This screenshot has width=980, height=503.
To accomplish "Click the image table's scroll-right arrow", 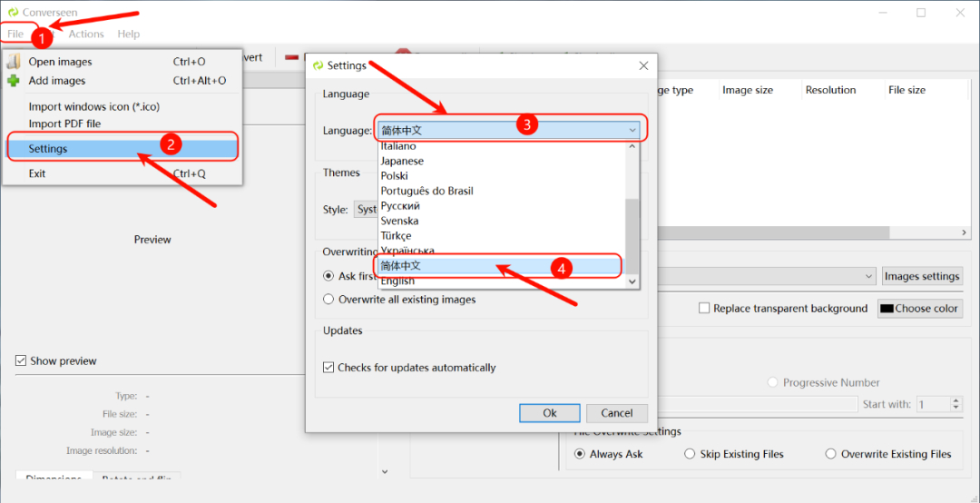I will coord(964,232).
